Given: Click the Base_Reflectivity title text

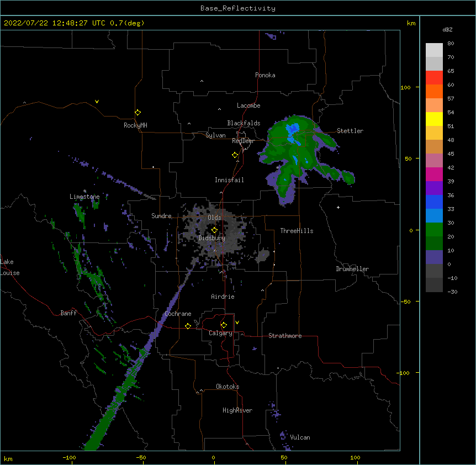Looking at the screenshot, I should coord(238,8).
